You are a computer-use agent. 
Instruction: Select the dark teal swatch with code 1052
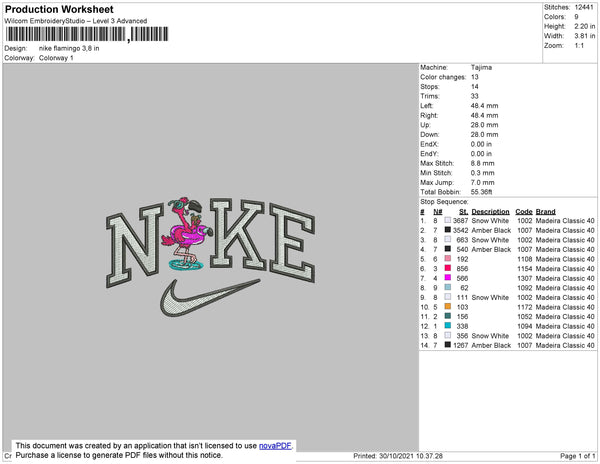[x=447, y=316]
